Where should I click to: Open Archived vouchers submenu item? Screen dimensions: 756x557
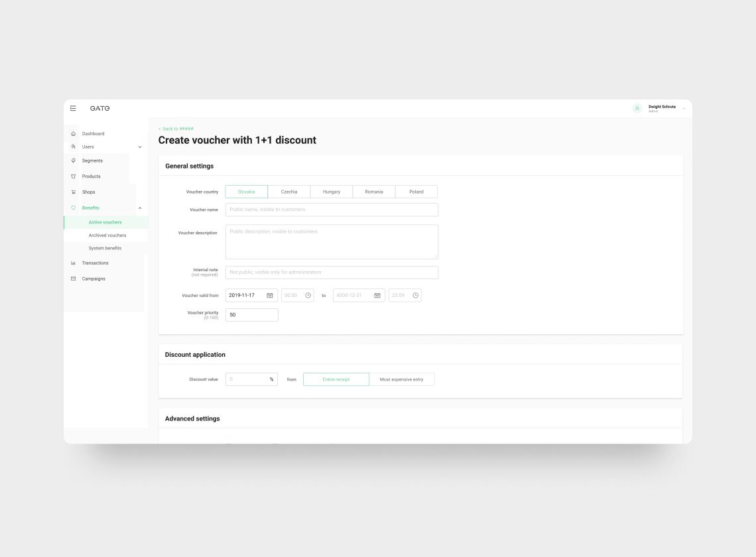[107, 235]
